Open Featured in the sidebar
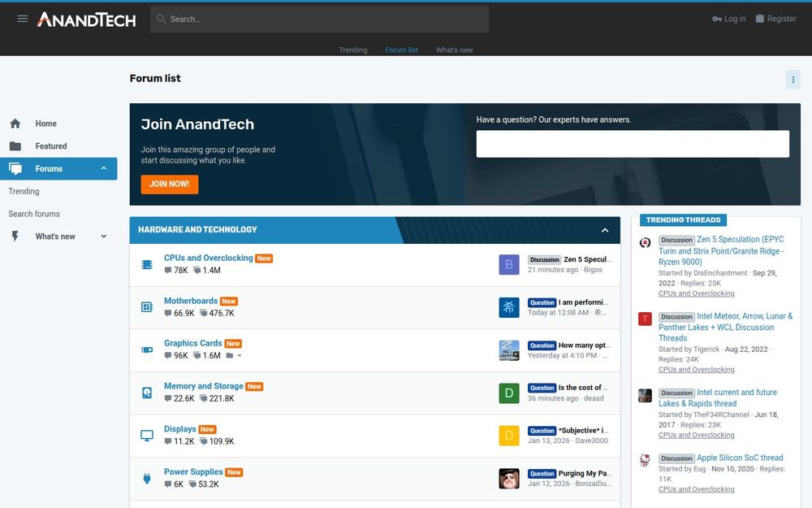 tap(50, 146)
